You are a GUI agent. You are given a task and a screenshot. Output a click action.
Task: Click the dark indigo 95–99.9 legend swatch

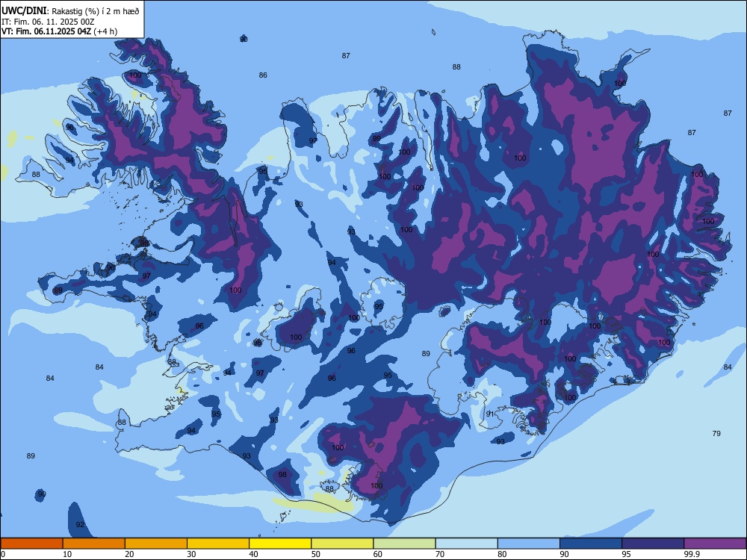point(653,544)
